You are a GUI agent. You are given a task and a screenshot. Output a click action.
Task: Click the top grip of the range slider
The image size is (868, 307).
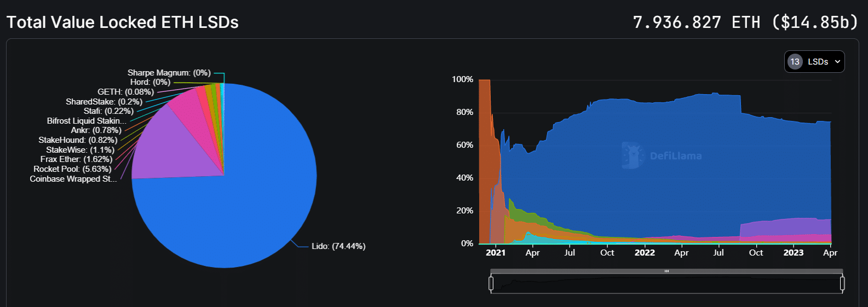(666, 271)
